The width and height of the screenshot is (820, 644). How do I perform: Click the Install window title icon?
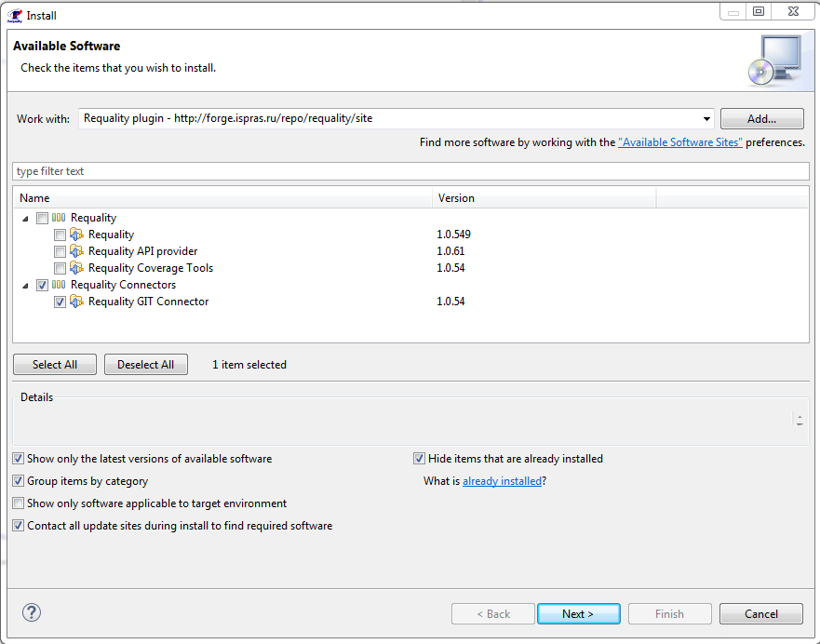click(15, 16)
